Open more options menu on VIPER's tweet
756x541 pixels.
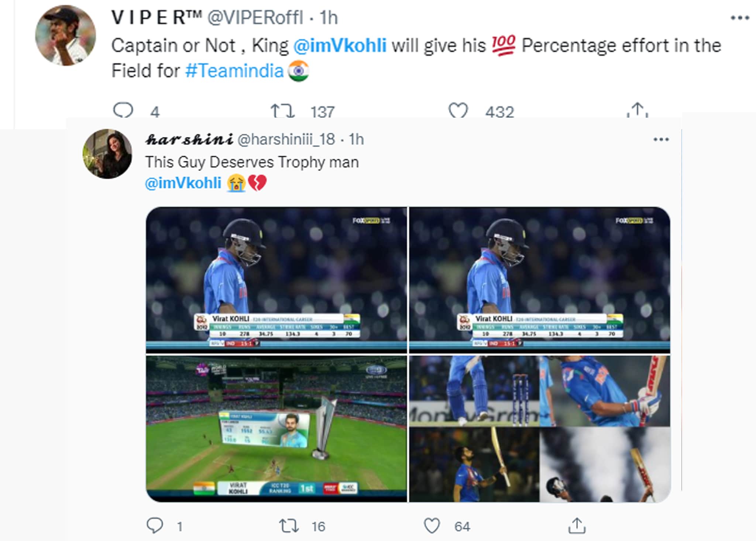(x=740, y=18)
